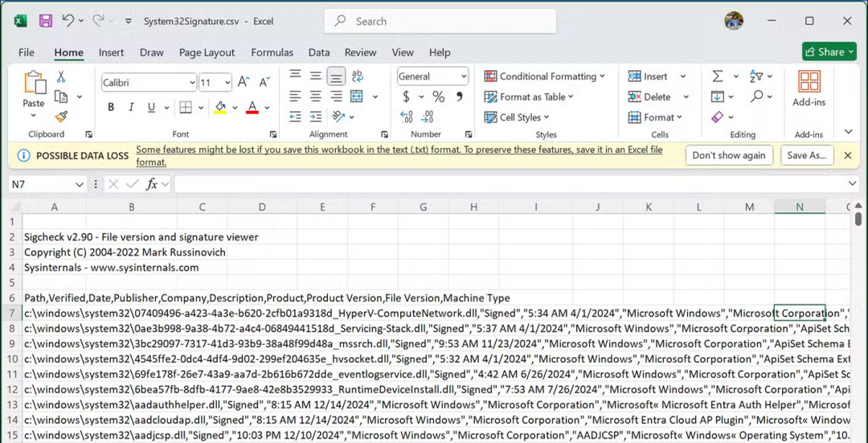Image resolution: width=868 pixels, height=443 pixels.
Task: Click Align Right icon
Action: [x=336, y=96]
